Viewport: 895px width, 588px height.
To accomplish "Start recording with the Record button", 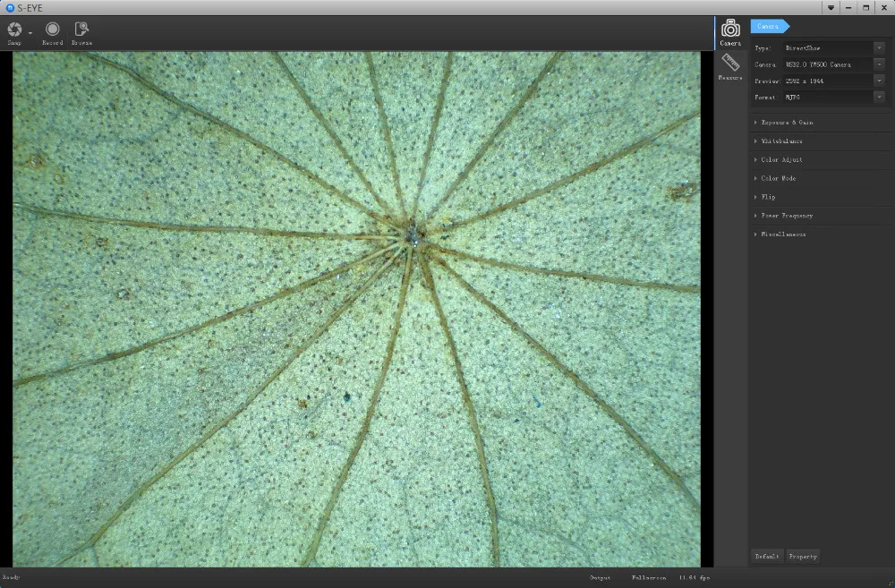I will (x=53, y=30).
